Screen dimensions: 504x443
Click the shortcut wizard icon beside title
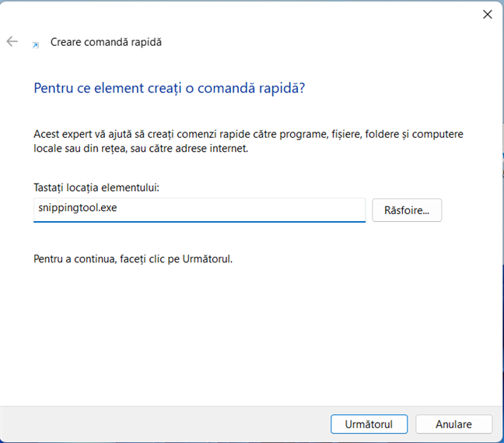(35, 45)
